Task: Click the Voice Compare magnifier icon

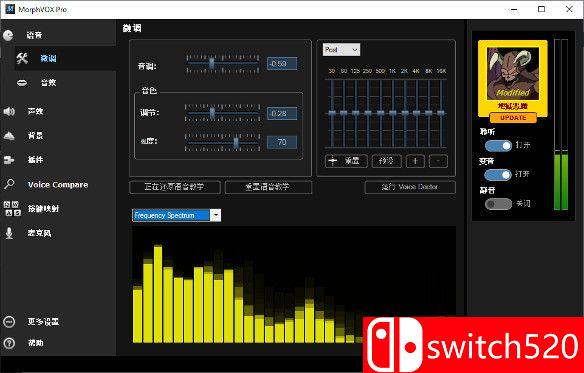Action: pyautogui.click(x=9, y=184)
